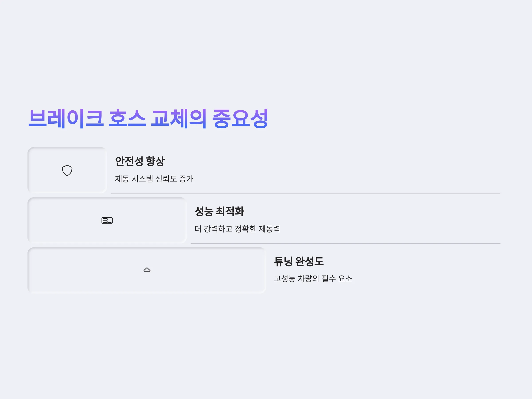Select the divider line below 더 강력하고 정확한 제동력
Viewport: 532px width, 399px height.
coord(345,243)
